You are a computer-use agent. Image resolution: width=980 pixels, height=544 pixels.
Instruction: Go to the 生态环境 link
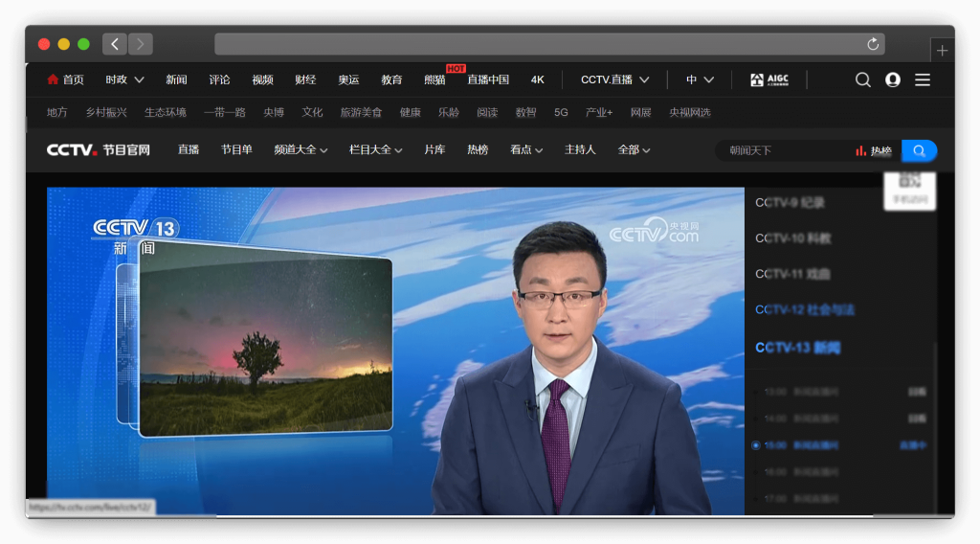166,113
